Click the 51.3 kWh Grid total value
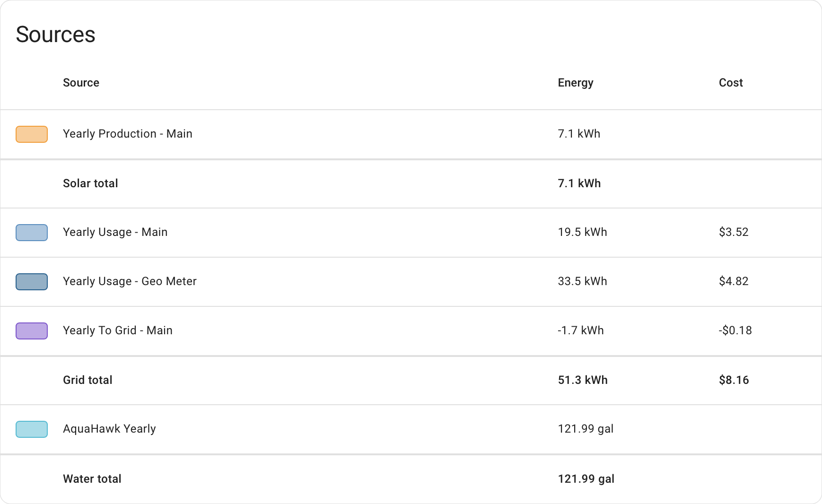822x504 pixels. pyautogui.click(x=583, y=380)
